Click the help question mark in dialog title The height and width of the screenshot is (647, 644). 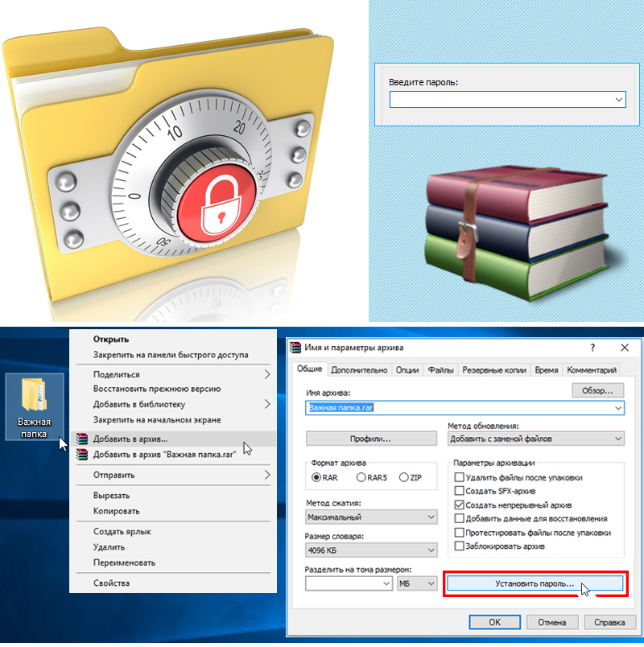[592, 348]
